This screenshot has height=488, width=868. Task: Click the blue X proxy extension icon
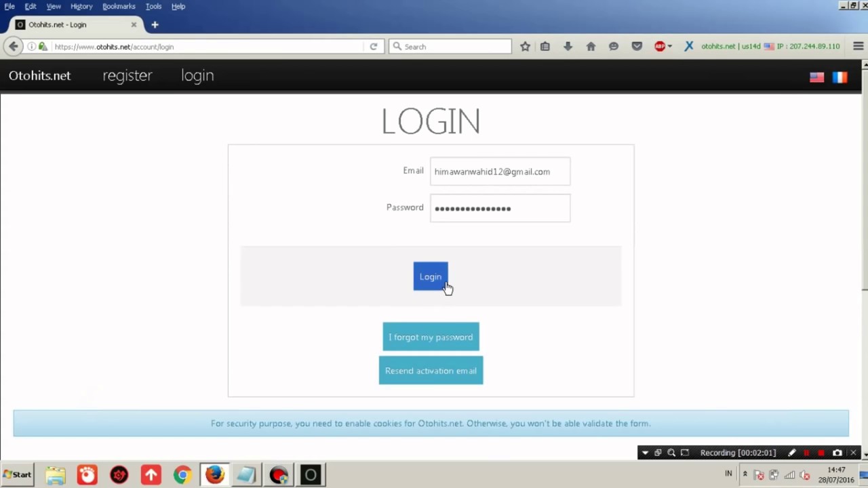689,46
